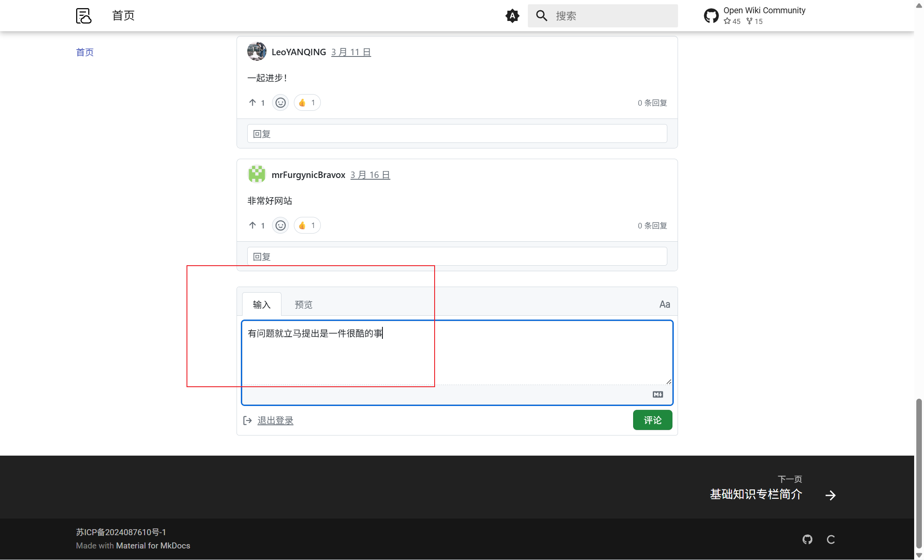Click the search magnifier icon
The image size is (924, 560).
[542, 16]
